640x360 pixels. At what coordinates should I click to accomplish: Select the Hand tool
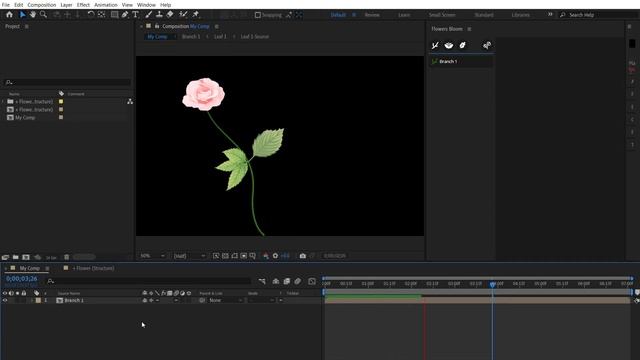tap(33, 14)
